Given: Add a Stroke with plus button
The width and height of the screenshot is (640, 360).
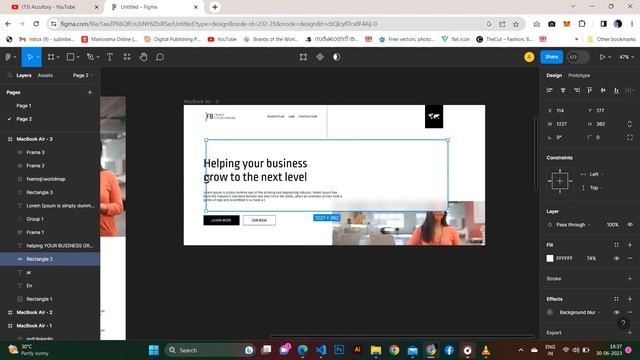Looking at the screenshot, I should [x=630, y=279].
